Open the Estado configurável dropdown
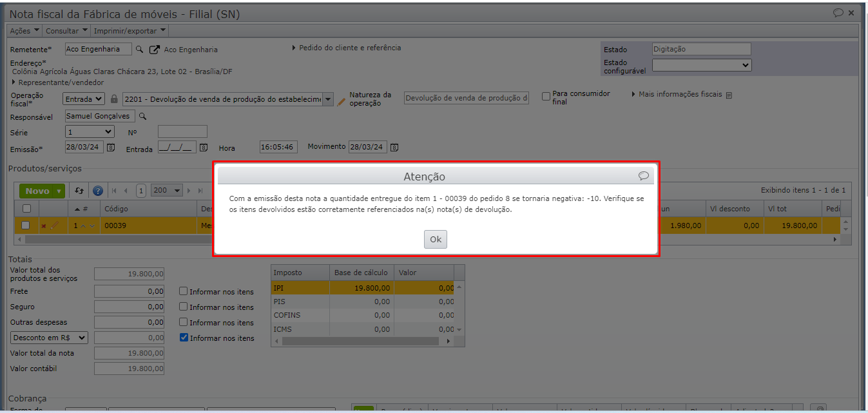This screenshot has height=413, width=868. [x=702, y=65]
